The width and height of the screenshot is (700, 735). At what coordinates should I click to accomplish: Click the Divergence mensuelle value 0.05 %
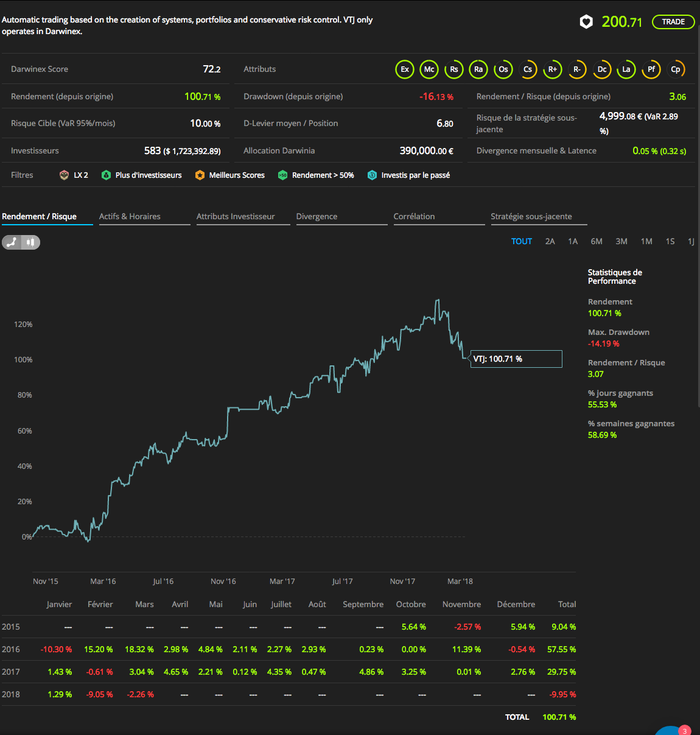pos(645,151)
